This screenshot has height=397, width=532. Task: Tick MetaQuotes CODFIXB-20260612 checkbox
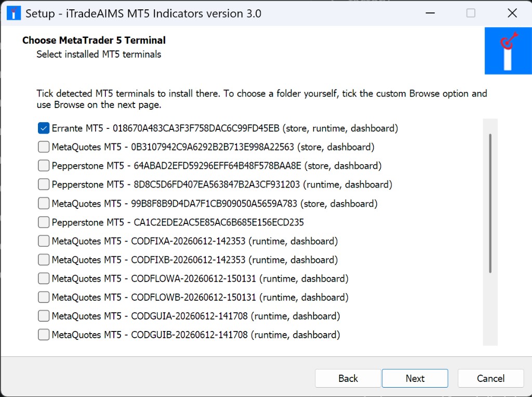point(44,260)
